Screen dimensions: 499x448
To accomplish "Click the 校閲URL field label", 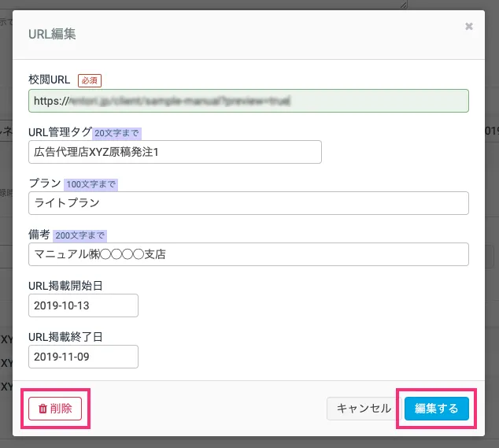I will (x=50, y=80).
